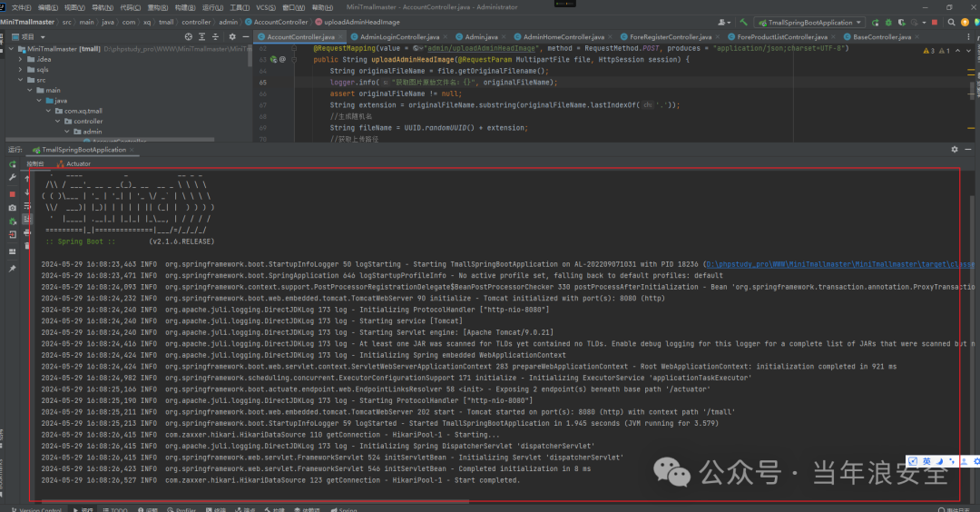Rerun TmallSpringBootApplication from the top toolbar
Viewport: 980px width, 512px height.
click(x=875, y=23)
